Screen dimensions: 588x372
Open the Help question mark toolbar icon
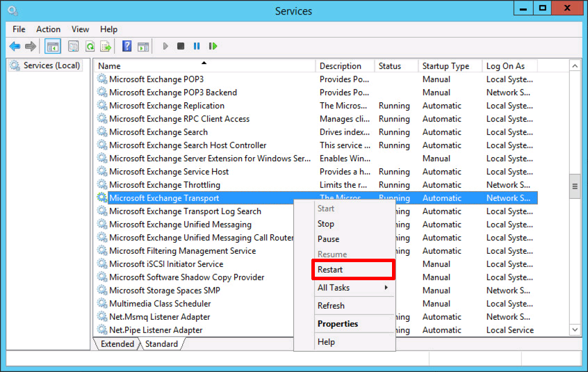pos(126,47)
